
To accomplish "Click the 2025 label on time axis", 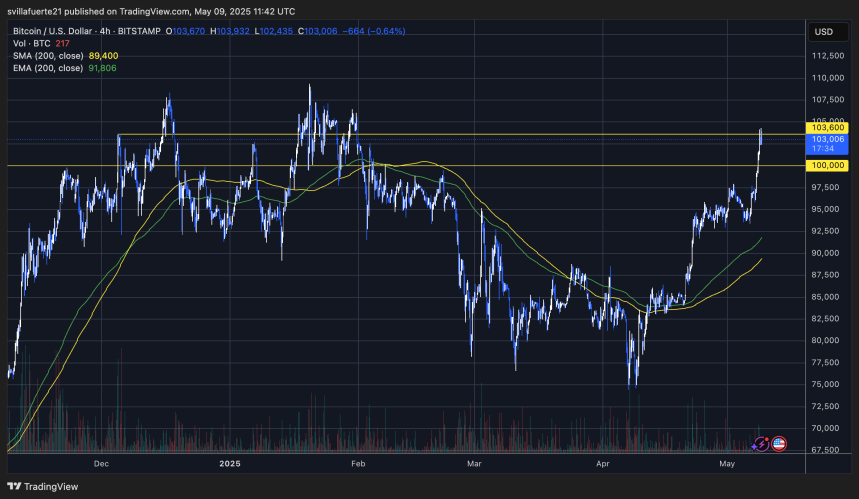I will tap(230, 463).
